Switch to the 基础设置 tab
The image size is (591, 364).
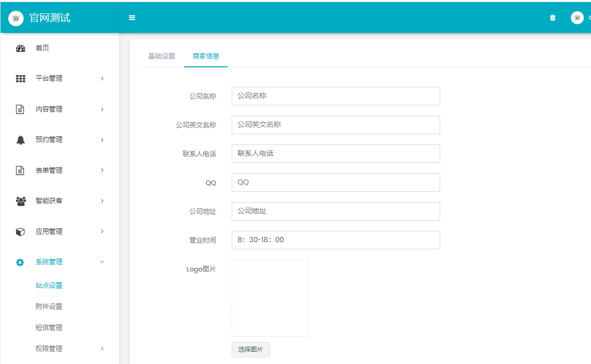tap(162, 56)
